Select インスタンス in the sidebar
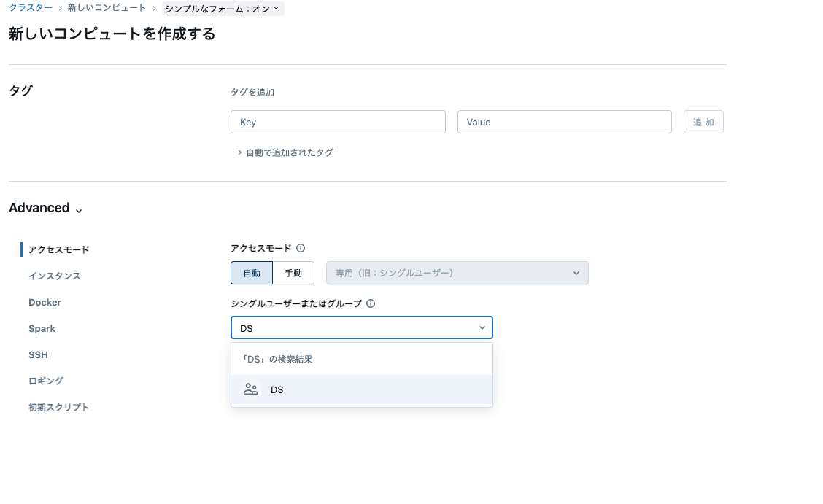Image resolution: width=823 pixels, height=504 pixels. [x=55, y=276]
